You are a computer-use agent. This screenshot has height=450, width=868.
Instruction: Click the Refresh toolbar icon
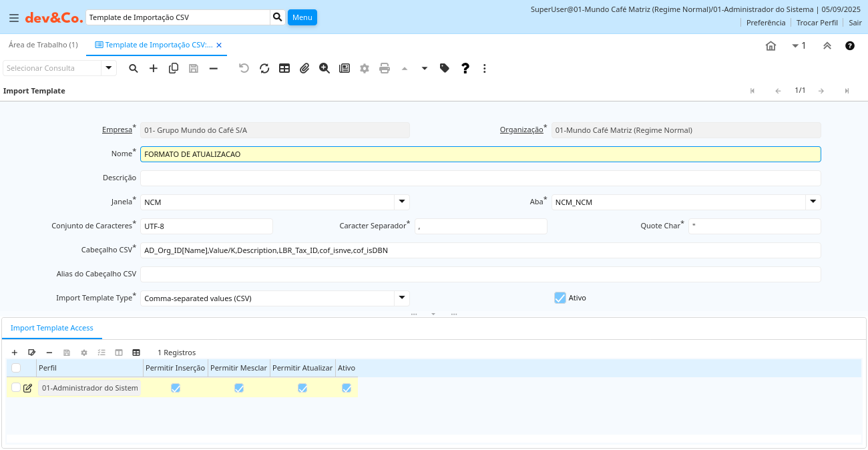coord(264,68)
